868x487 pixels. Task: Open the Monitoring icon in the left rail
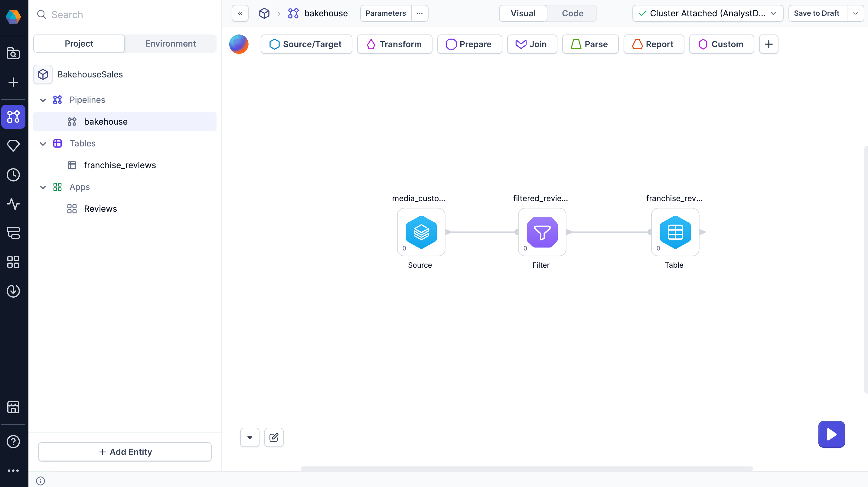pyautogui.click(x=14, y=204)
